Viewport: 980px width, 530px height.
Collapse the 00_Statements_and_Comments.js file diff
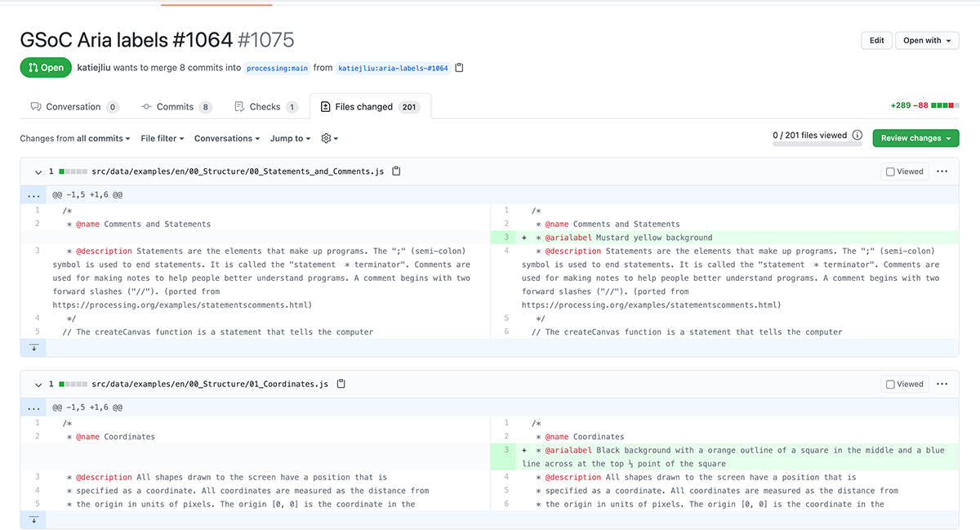(x=38, y=172)
